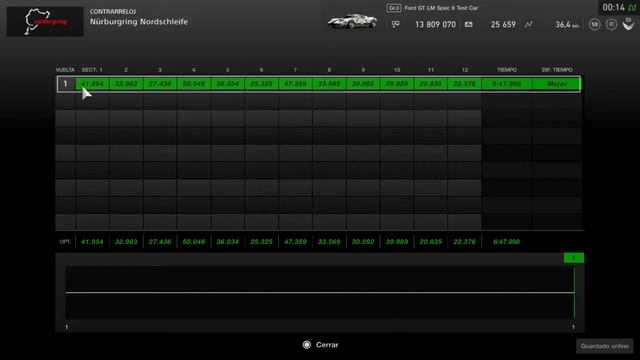The image size is (640, 360).
Task: Open the level 50 circle badge
Action: (x=594, y=24)
